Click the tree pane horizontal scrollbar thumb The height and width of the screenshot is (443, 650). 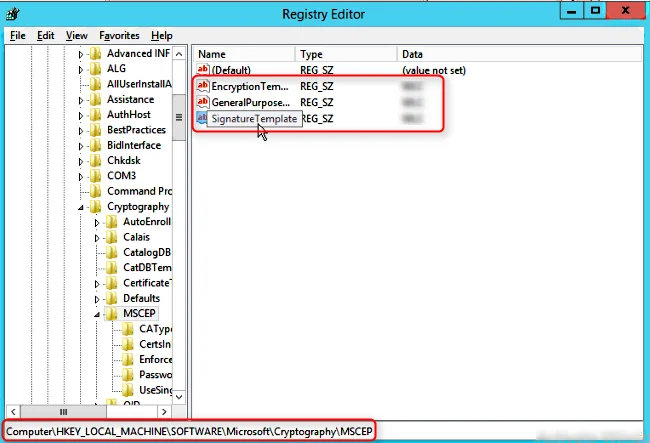coord(63,412)
